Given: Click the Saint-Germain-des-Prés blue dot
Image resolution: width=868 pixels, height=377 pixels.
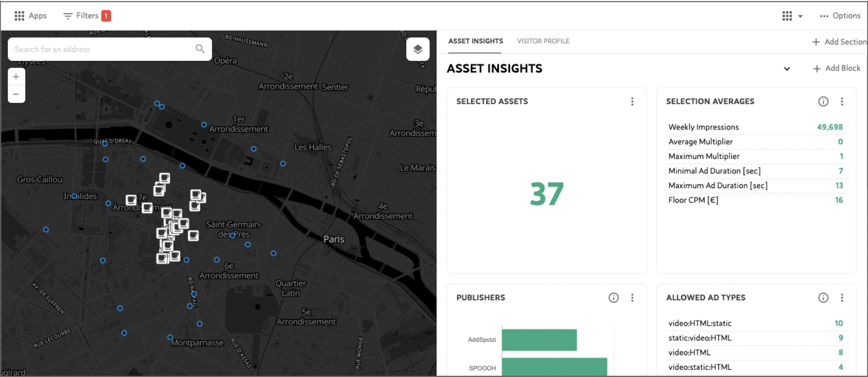Looking at the screenshot, I should 232,235.
